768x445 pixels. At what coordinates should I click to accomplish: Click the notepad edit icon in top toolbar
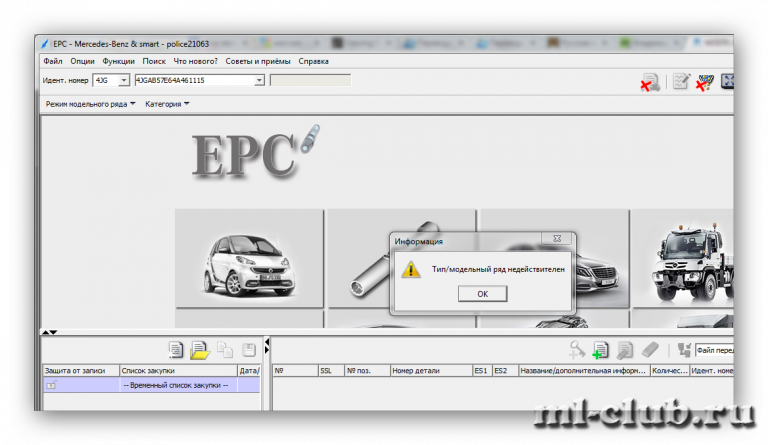pos(681,82)
